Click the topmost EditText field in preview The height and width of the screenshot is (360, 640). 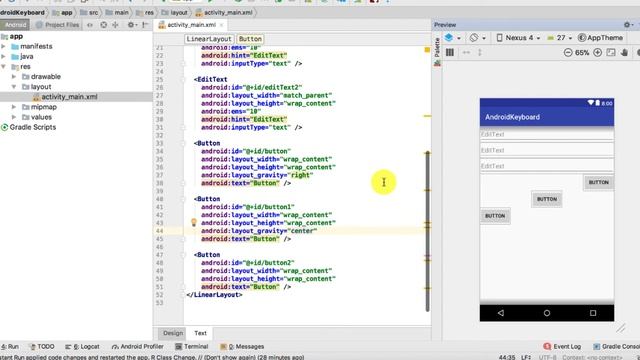[x=547, y=134]
